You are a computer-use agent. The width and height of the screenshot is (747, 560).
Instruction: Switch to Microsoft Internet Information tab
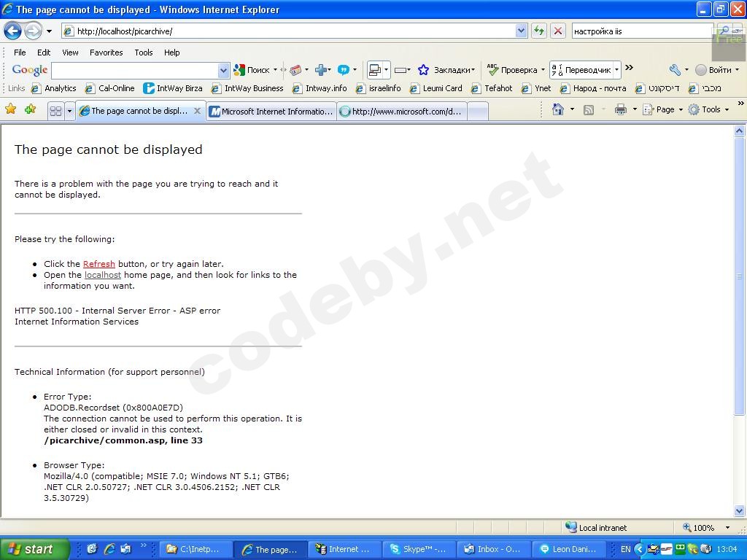tap(271, 112)
